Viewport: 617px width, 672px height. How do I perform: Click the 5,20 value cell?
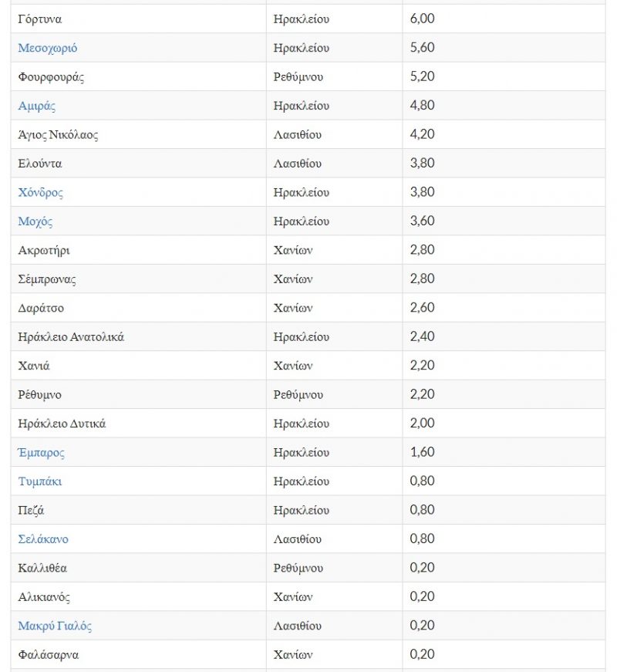423,76
